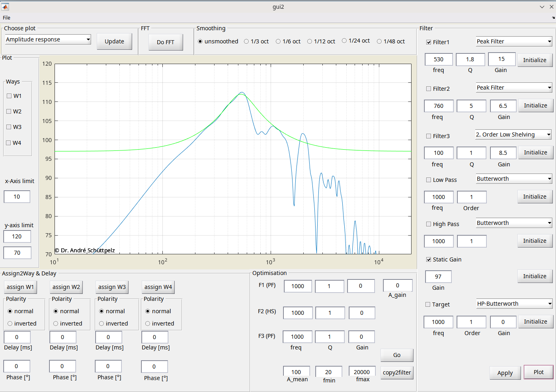
Task: Enable the Filter2 checkbox
Action: pyautogui.click(x=429, y=89)
